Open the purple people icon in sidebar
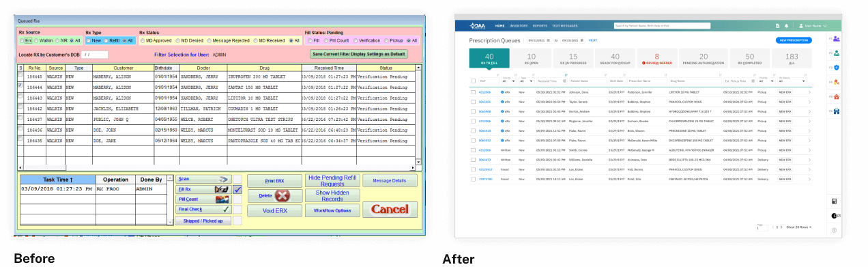 click(836, 39)
